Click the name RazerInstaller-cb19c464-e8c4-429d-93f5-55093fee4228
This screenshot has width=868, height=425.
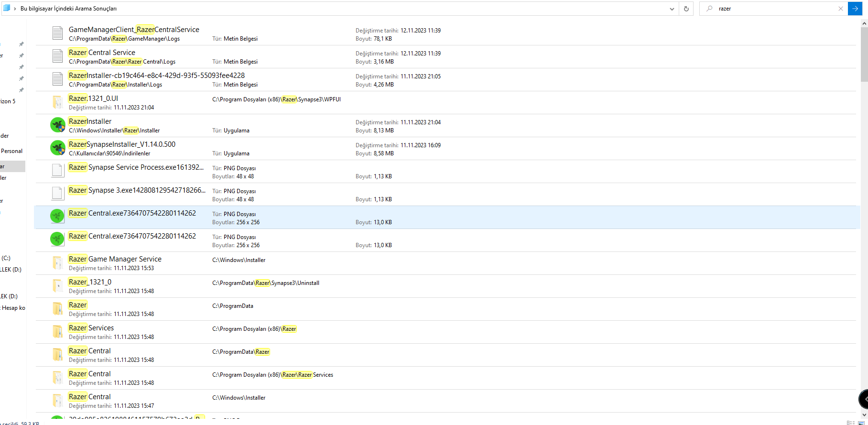click(157, 76)
